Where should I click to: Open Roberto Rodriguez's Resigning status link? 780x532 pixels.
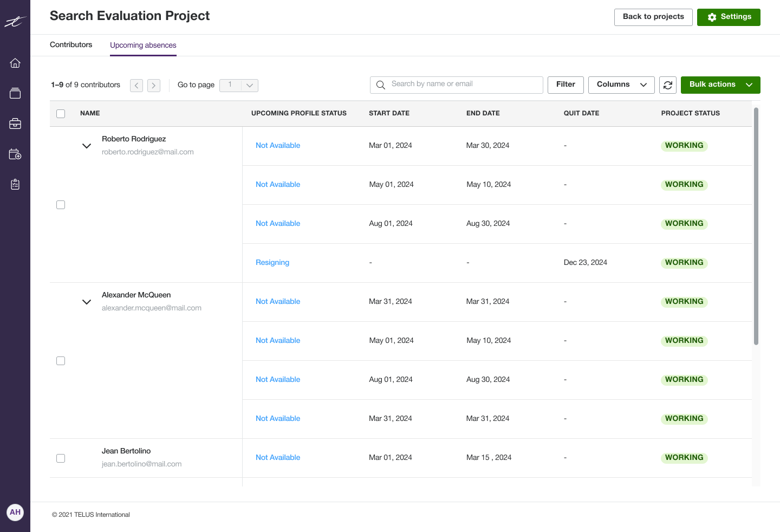(x=272, y=262)
